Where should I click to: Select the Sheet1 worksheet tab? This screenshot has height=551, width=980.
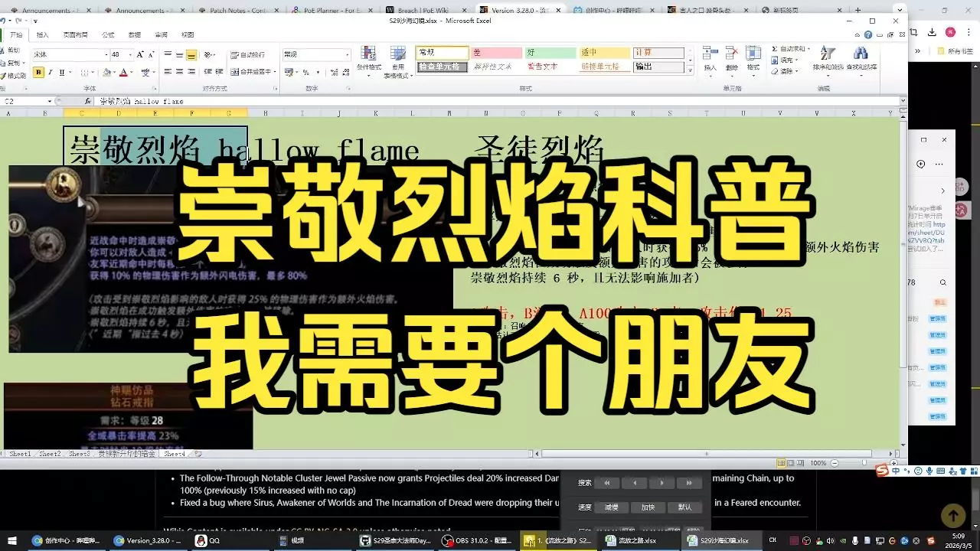click(20, 454)
